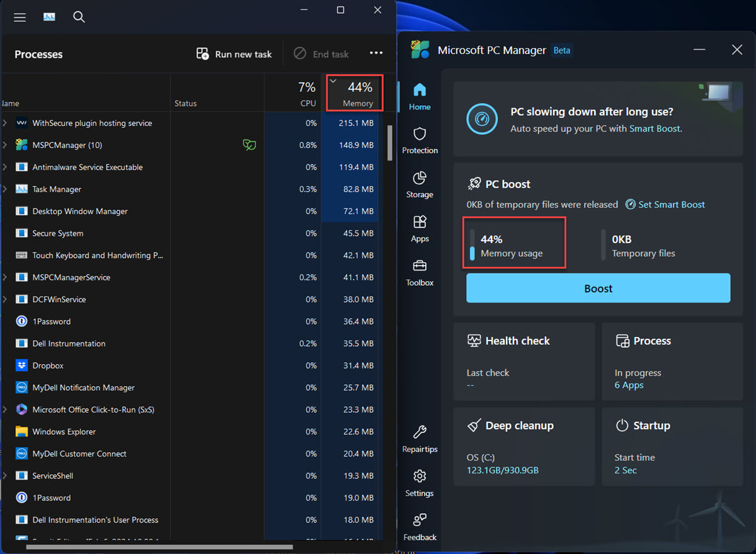The width and height of the screenshot is (756, 554).
Task: Open Storage section in PC Manager
Action: pos(420,184)
